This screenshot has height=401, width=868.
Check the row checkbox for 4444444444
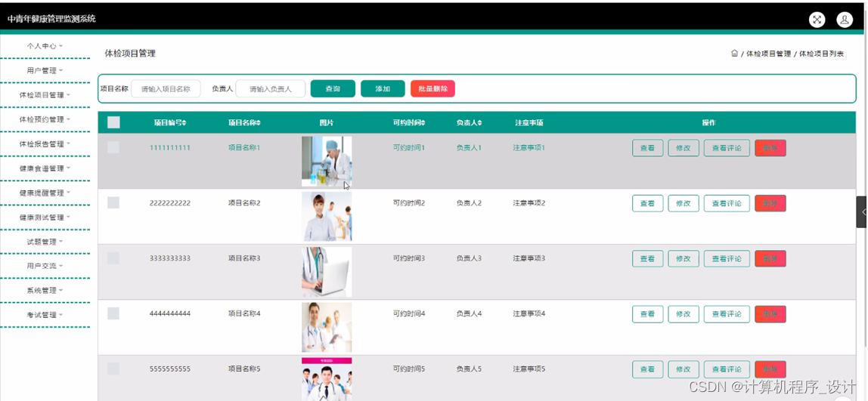[x=113, y=313]
